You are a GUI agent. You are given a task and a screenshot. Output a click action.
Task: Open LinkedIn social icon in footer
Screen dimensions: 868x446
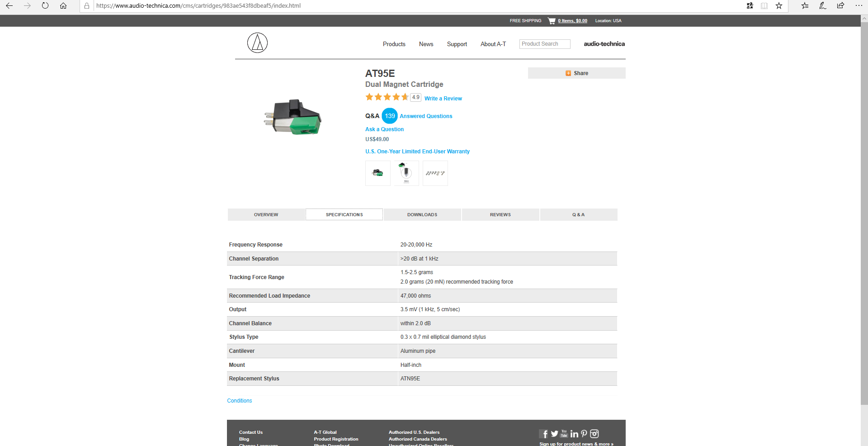[x=574, y=434]
